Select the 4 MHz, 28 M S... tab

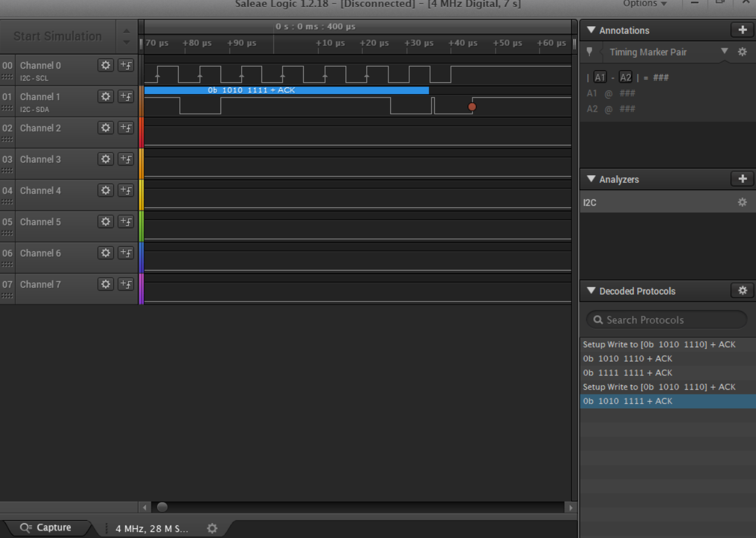152,528
